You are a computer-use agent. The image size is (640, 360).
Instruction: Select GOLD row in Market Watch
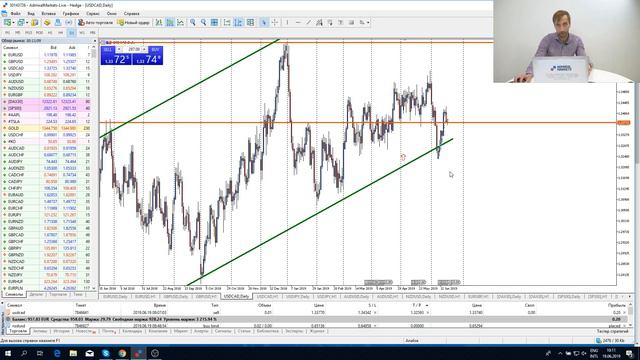pyautogui.click(x=46, y=128)
